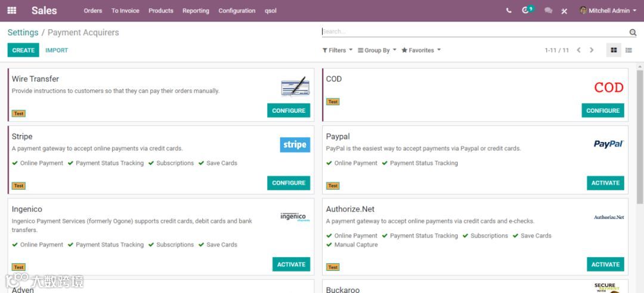Click Test tag on Ingenico card
This screenshot has height=293, width=644.
(x=18, y=267)
